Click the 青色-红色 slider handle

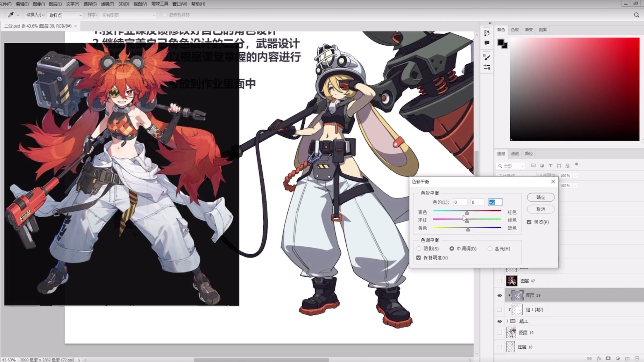click(x=467, y=212)
